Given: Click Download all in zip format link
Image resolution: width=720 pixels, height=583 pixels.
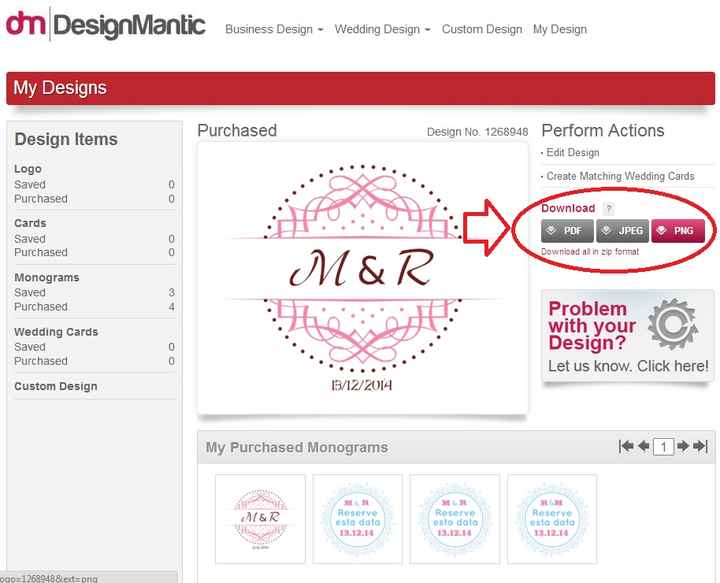Looking at the screenshot, I should tap(590, 252).
